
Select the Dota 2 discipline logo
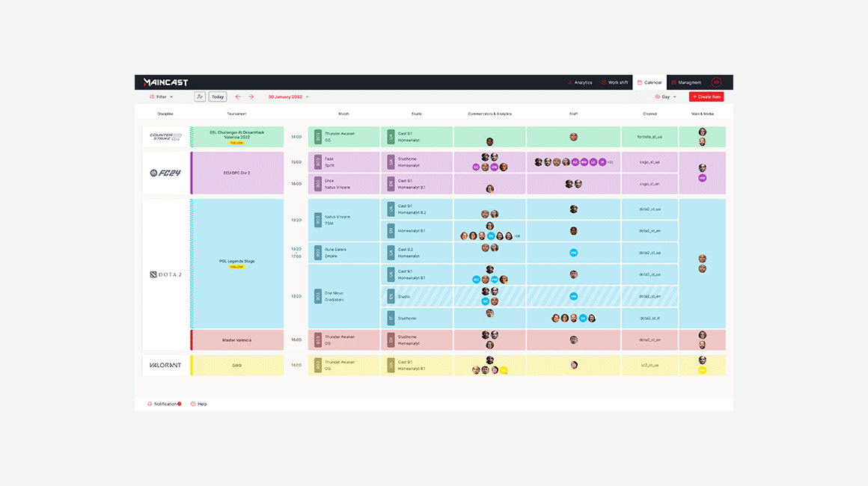coord(165,274)
